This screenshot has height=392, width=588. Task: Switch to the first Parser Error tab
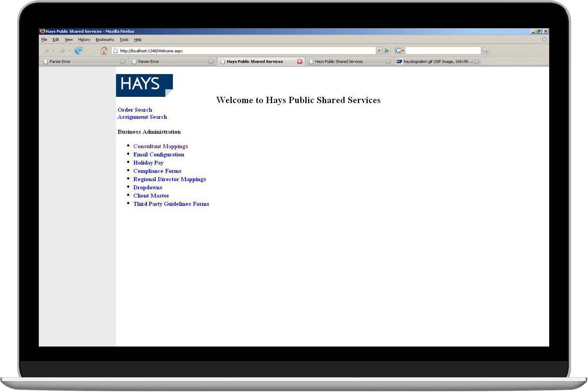click(83, 62)
